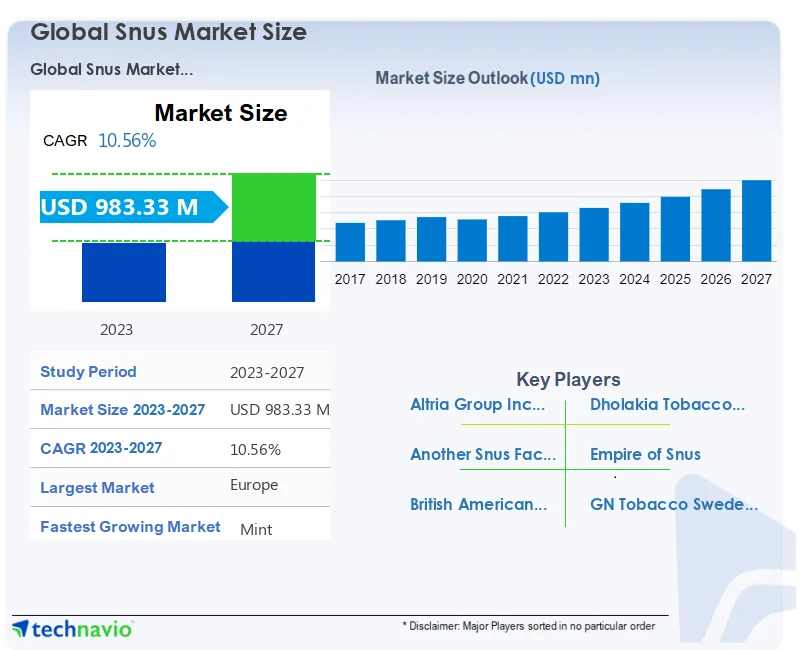Click the 'CAGR 2023-2027' row label

point(101,448)
